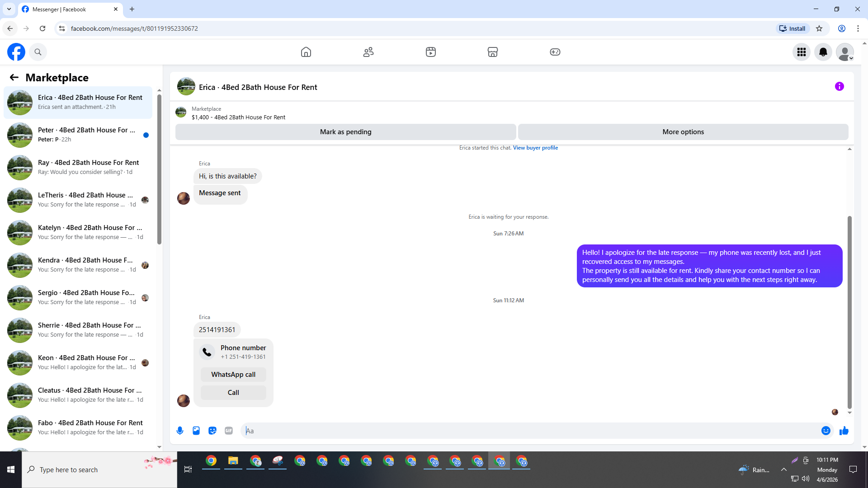Open the taskbar clock and calendar
The width and height of the screenshot is (868, 488).
pyautogui.click(x=827, y=470)
